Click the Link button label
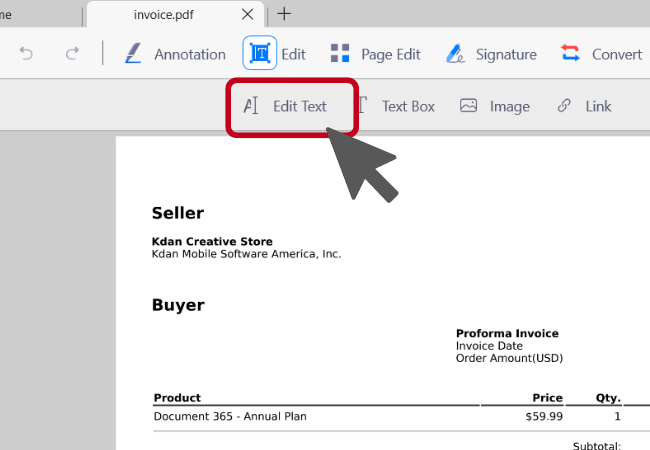Viewport: 650px width, 450px height. [598, 106]
